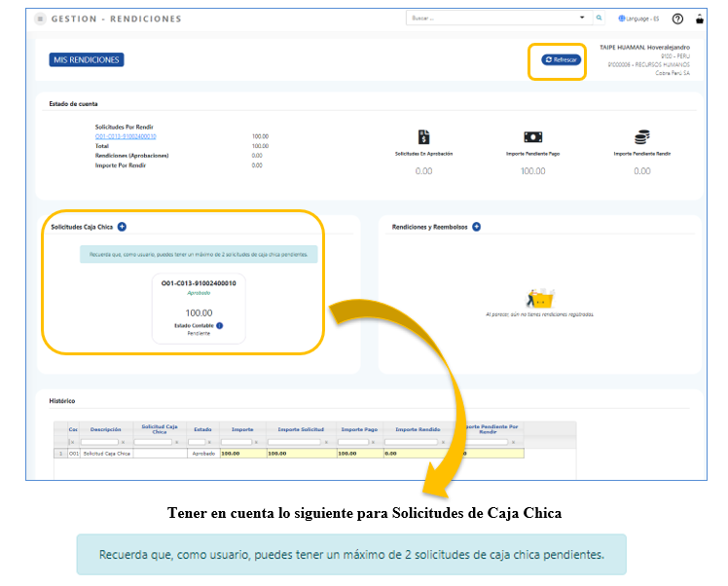Screen dimensions: 728x586
Task: Click the Solicitud Caja Chica filter input
Action: (153, 442)
